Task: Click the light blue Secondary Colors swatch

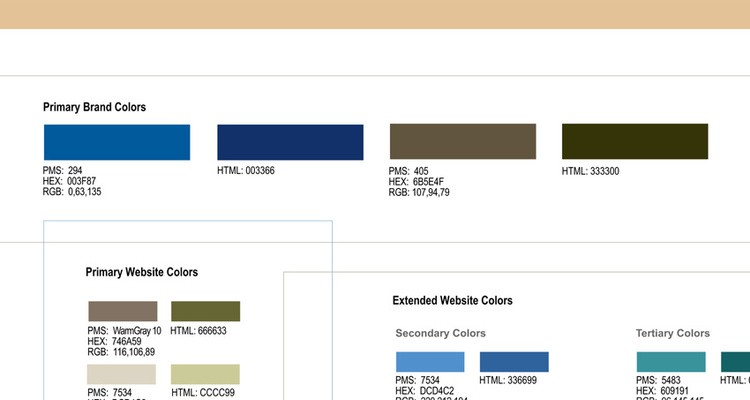Action: click(430, 362)
